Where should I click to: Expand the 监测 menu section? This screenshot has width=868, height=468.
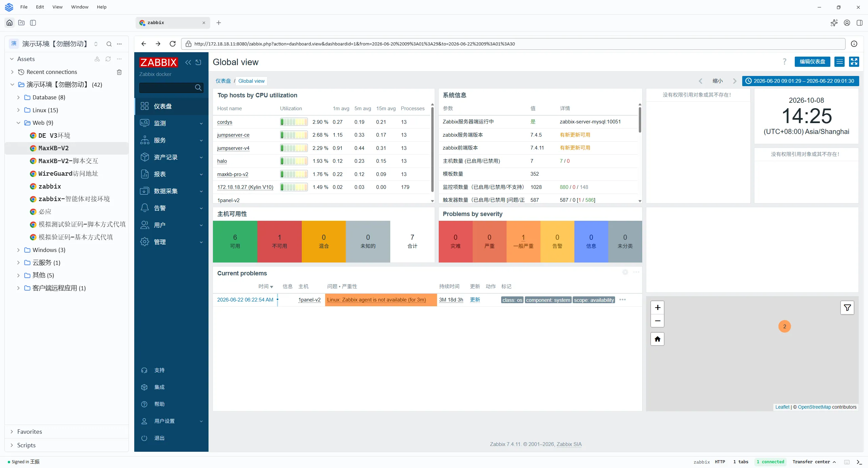coord(171,123)
